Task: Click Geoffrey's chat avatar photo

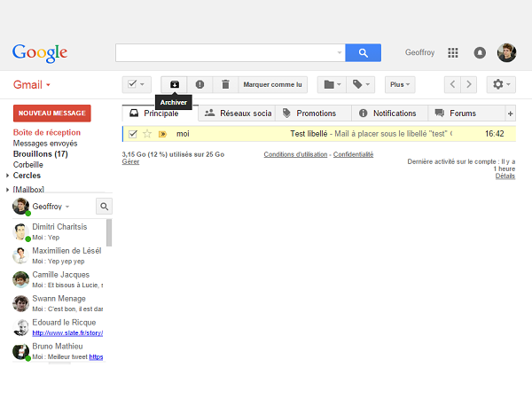Action: pos(20,207)
